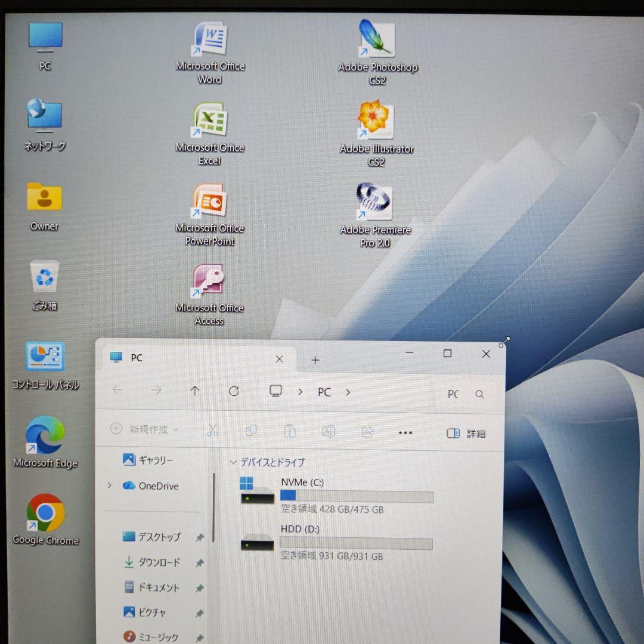Screen dimensions: 644x644
Task: Select the Adobe Illustrator CS2 shortcut
Action: (x=377, y=134)
